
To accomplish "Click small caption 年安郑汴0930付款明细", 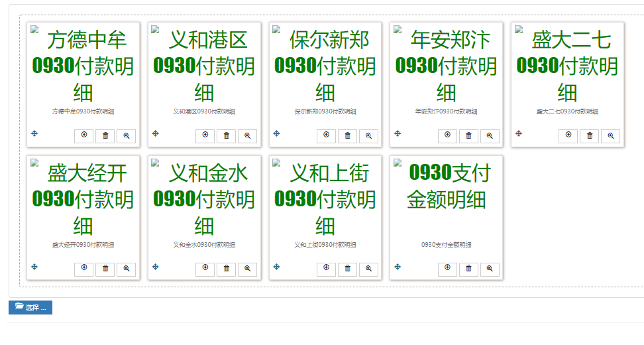I will click(446, 111).
